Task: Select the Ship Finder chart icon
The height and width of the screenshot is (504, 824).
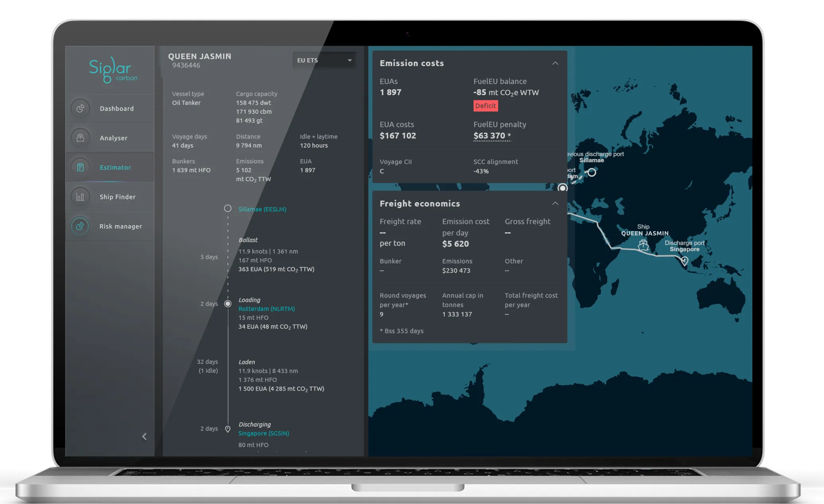Action: click(80, 197)
